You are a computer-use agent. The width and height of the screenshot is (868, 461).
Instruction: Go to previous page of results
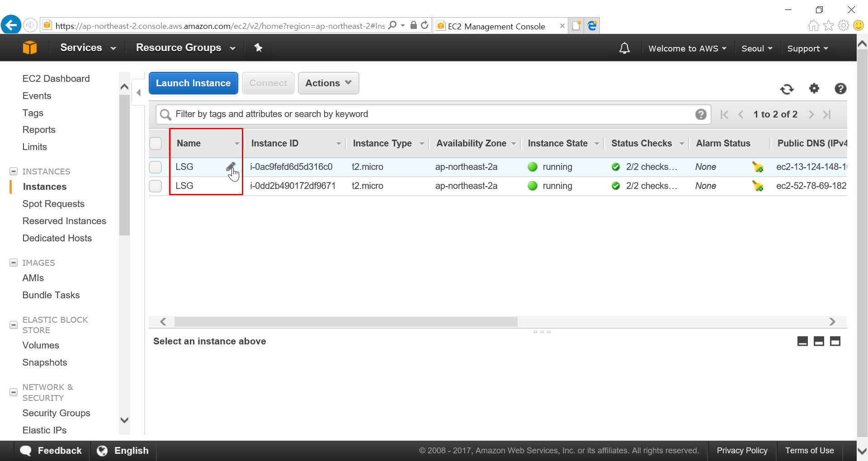coord(741,114)
